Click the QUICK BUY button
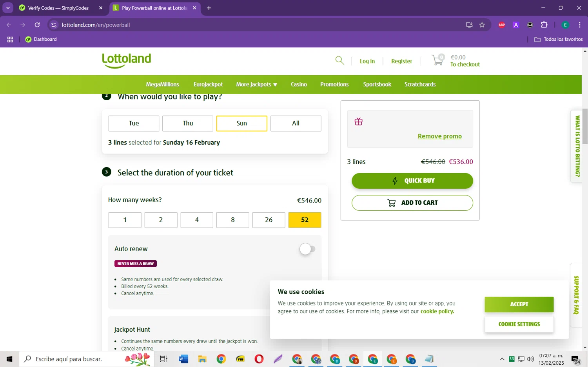Image resolution: width=588 pixels, height=367 pixels. (x=412, y=181)
